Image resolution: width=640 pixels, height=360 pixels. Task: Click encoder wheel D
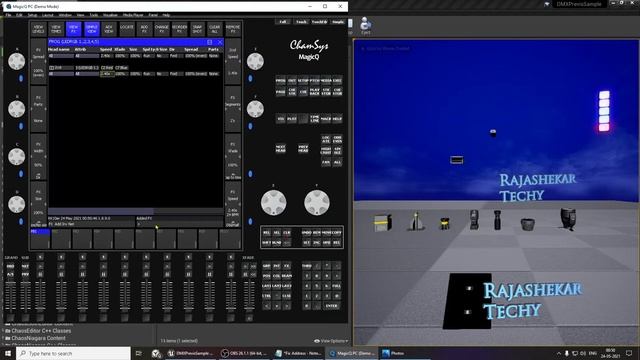click(x=17, y=204)
